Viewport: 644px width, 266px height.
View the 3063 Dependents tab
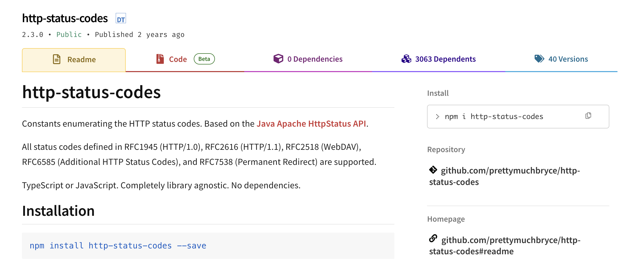click(445, 59)
